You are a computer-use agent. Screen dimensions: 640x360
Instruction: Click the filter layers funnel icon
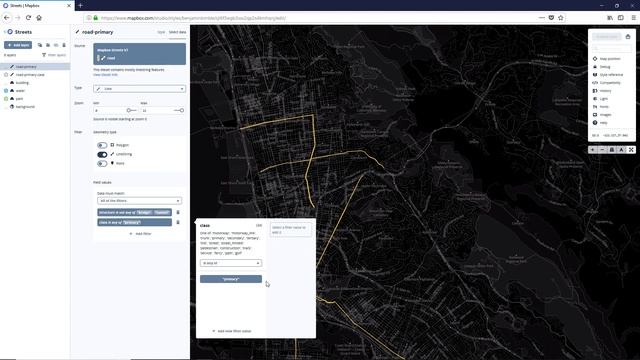(44, 55)
